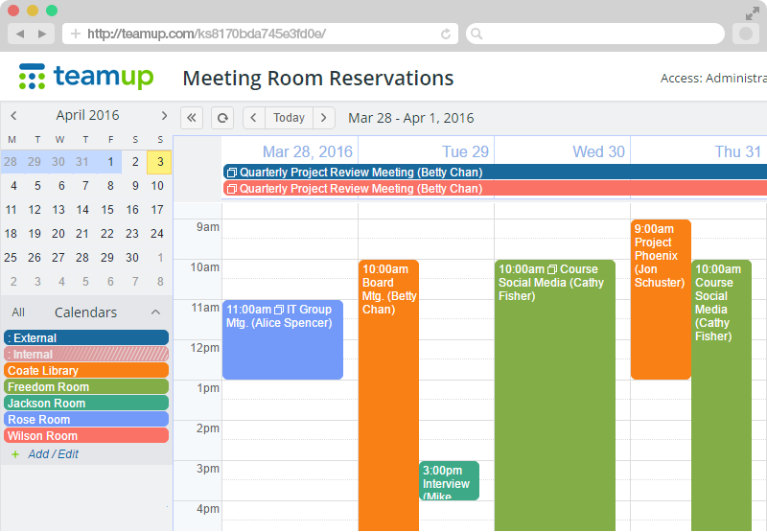Viewport: 767px width, 532px height.
Task: Click the Mar 28, 2016 day header
Action: coord(307,151)
